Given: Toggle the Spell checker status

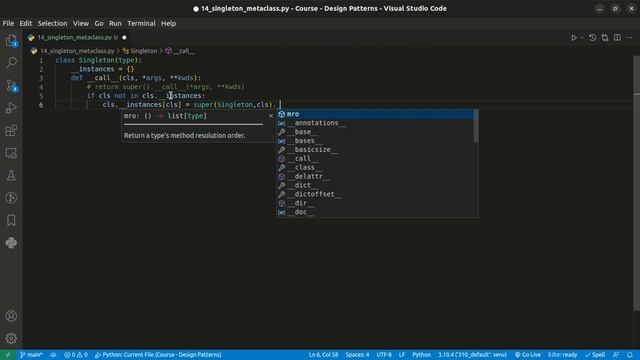Looking at the screenshot, I should [x=595, y=355].
